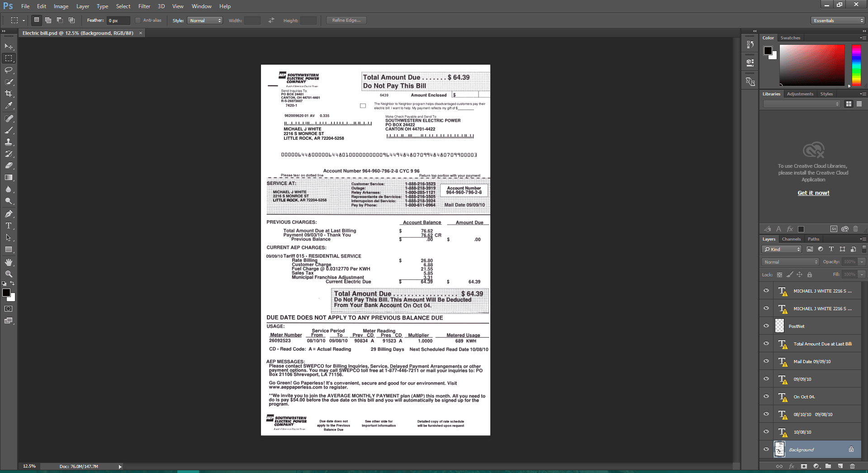Viewport: 868px width, 473px height.
Task: Change screen mode icon in toolbar
Action: [9, 321]
